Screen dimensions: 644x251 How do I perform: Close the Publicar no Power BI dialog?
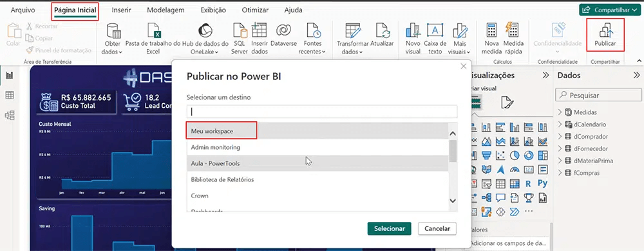tap(463, 66)
